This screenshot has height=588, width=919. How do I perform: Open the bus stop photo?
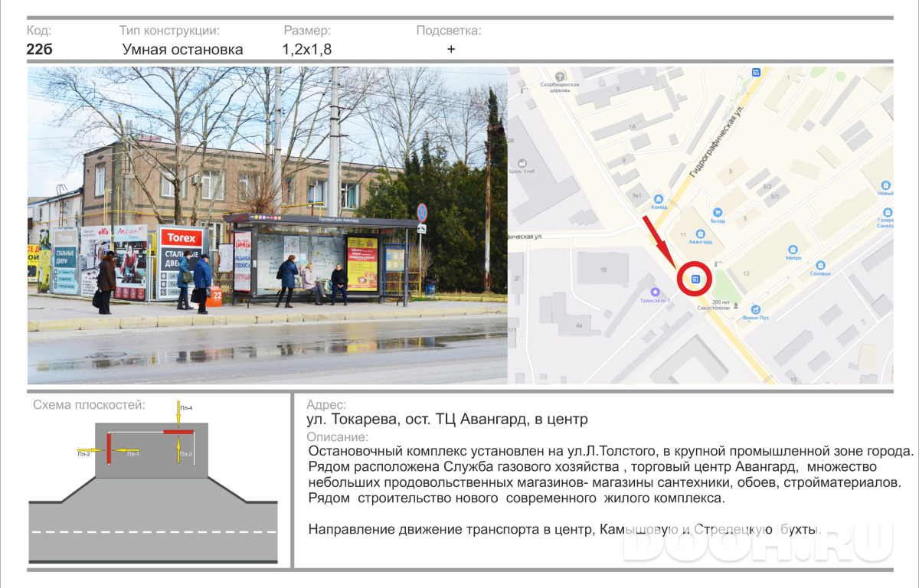[x=267, y=225]
